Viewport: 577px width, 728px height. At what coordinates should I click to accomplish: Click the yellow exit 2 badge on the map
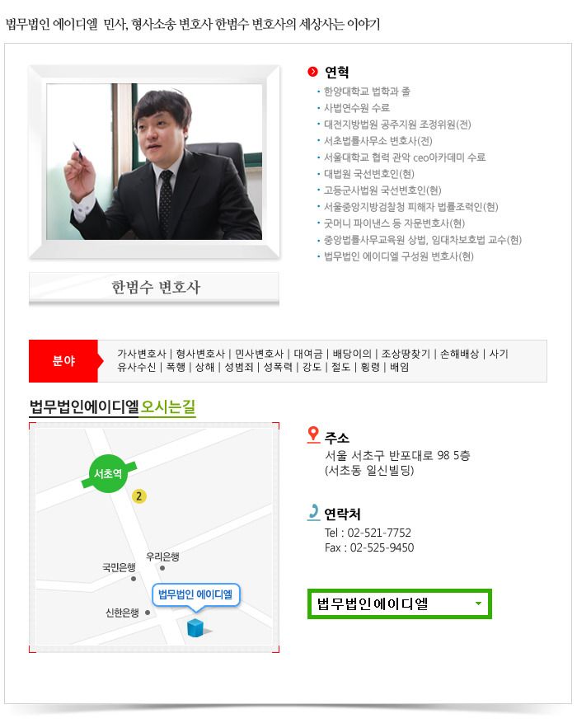138,496
